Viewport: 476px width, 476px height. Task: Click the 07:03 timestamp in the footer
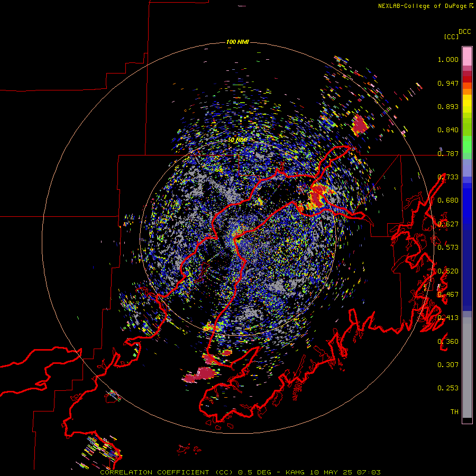(369, 472)
